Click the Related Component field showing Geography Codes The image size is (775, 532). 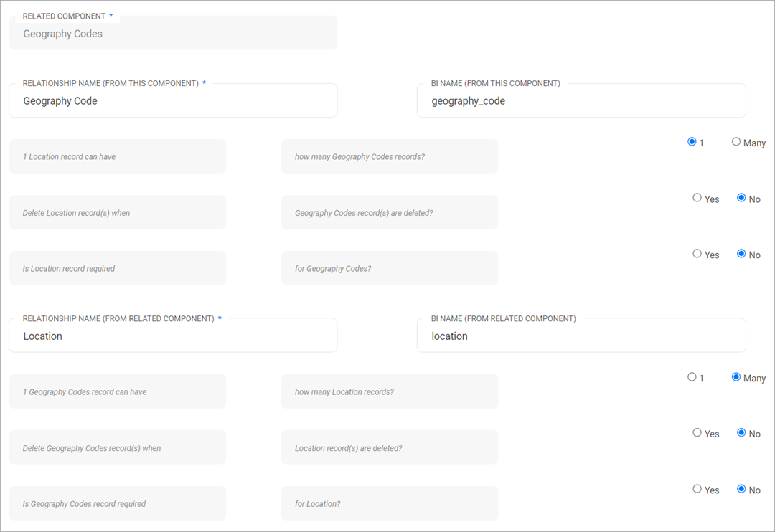click(172, 33)
